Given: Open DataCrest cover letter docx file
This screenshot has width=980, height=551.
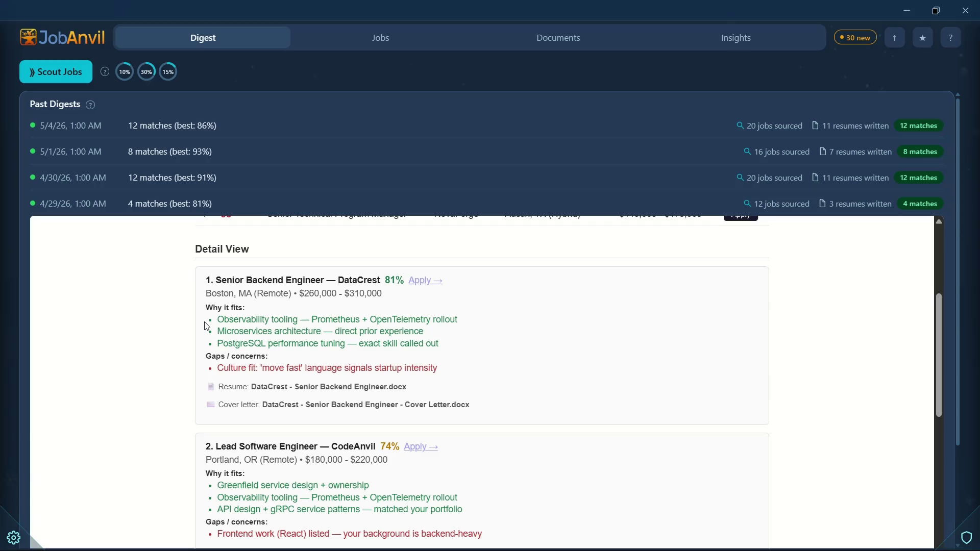Looking at the screenshot, I should [x=365, y=405].
